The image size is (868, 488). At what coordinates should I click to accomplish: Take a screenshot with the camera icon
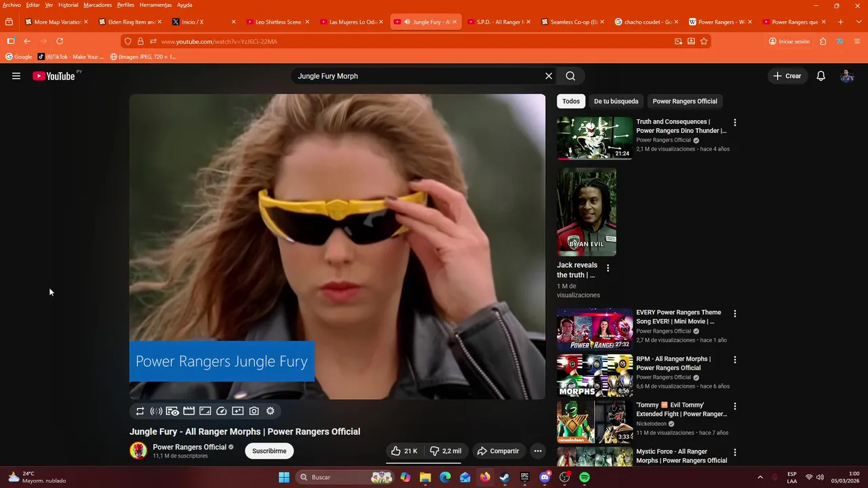coord(254,411)
